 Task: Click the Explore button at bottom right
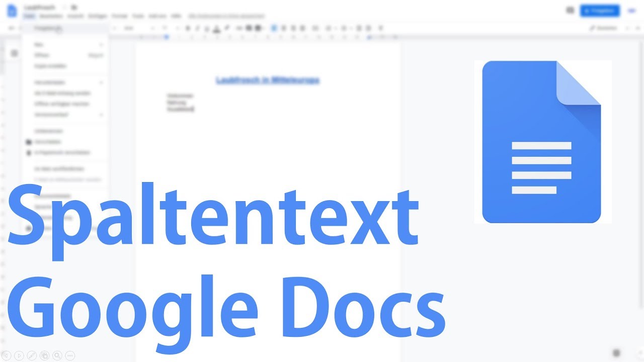pyautogui.click(x=617, y=353)
